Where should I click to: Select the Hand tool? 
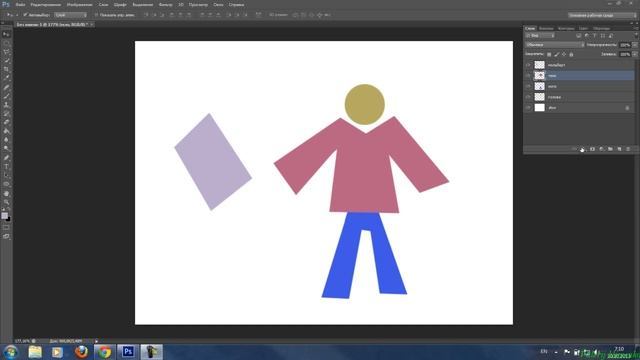(6, 193)
